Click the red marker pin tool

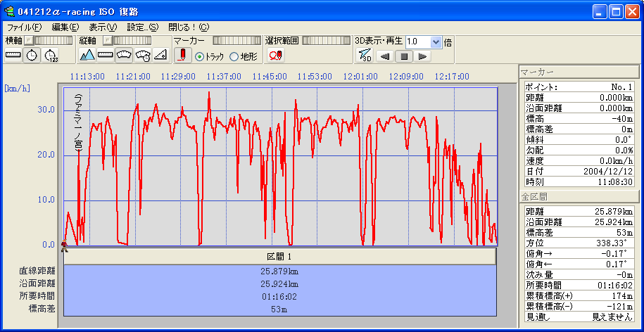(x=182, y=55)
